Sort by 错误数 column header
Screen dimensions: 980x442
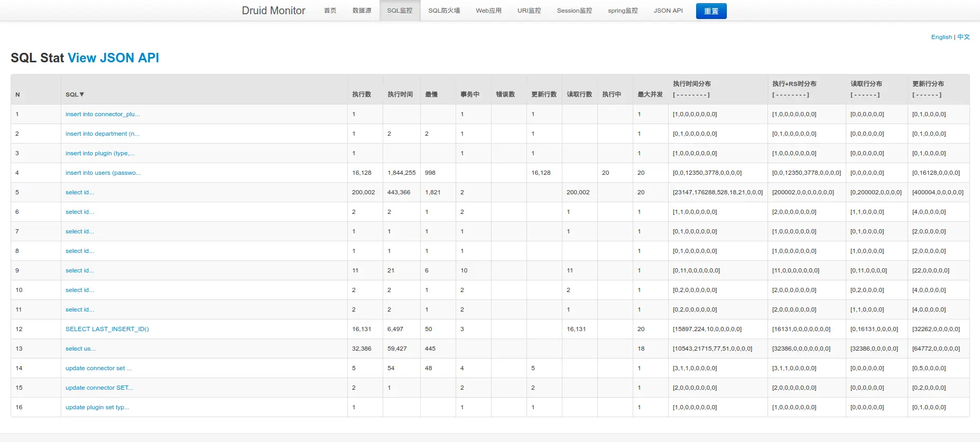(x=505, y=95)
